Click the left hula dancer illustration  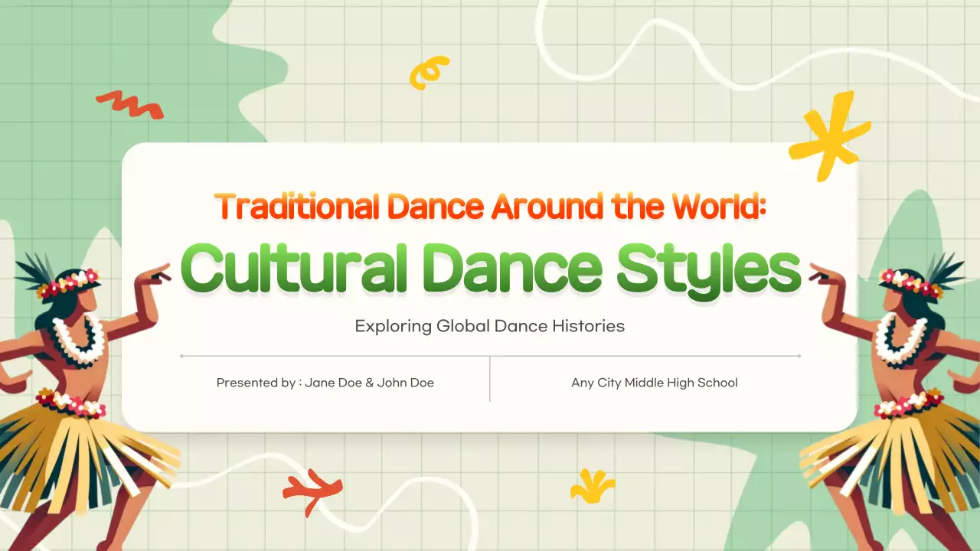point(77,367)
